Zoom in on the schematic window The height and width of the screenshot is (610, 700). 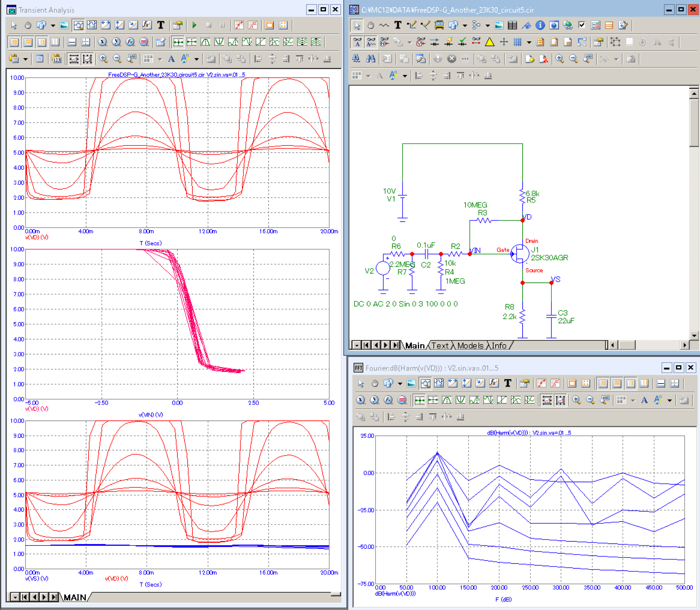pyautogui.click(x=560, y=59)
